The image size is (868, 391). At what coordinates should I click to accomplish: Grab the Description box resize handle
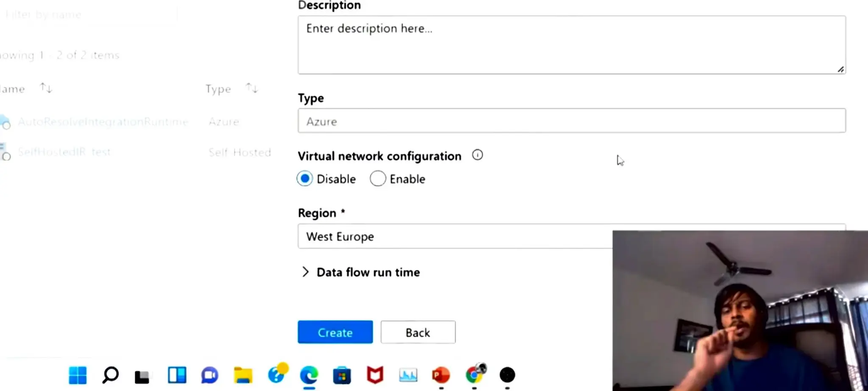(x=840, y=69)
